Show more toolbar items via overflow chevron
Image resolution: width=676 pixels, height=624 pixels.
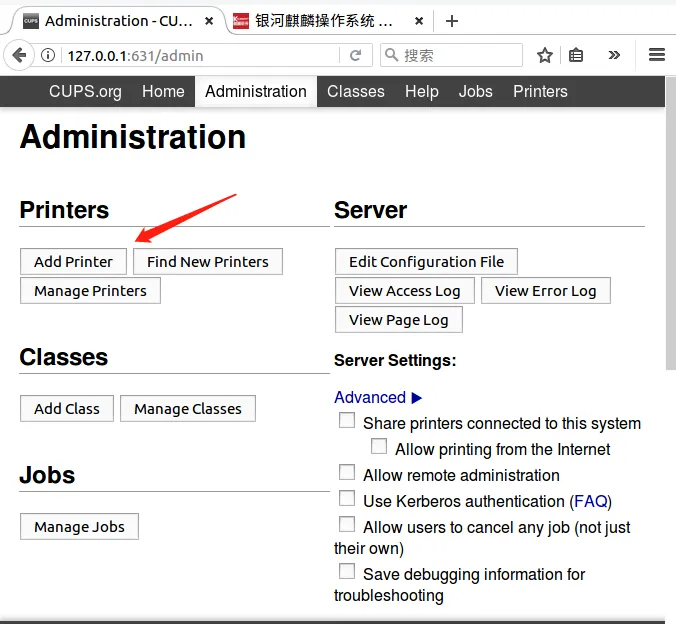tap(614, 56)
